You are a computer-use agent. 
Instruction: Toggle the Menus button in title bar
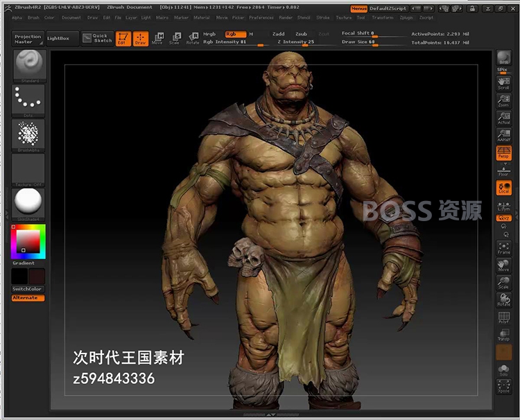[x=359, y=8]
